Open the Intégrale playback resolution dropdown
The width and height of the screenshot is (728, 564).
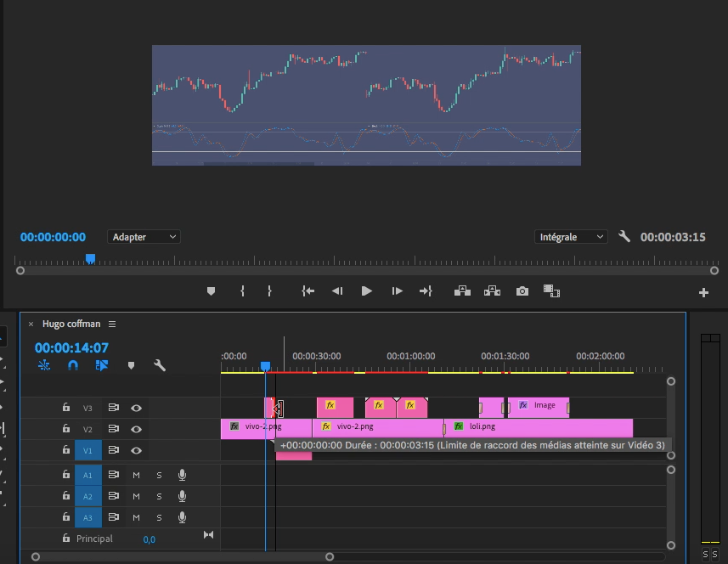pyautogui.click(x=571, y=237)
